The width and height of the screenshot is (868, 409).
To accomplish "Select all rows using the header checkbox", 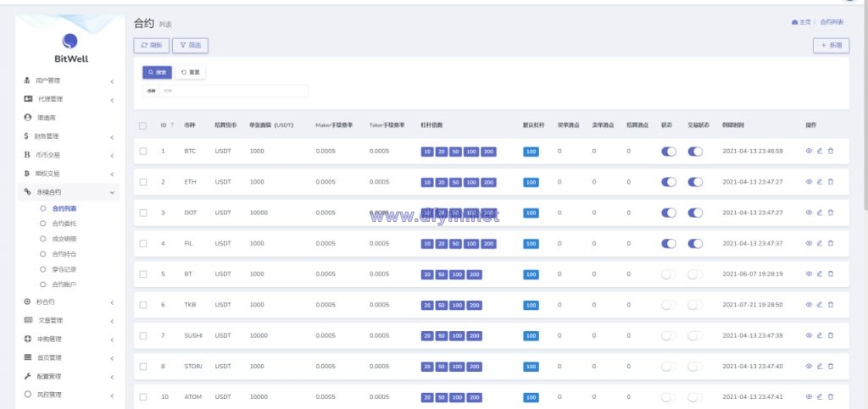I will [x=142, y=125].
